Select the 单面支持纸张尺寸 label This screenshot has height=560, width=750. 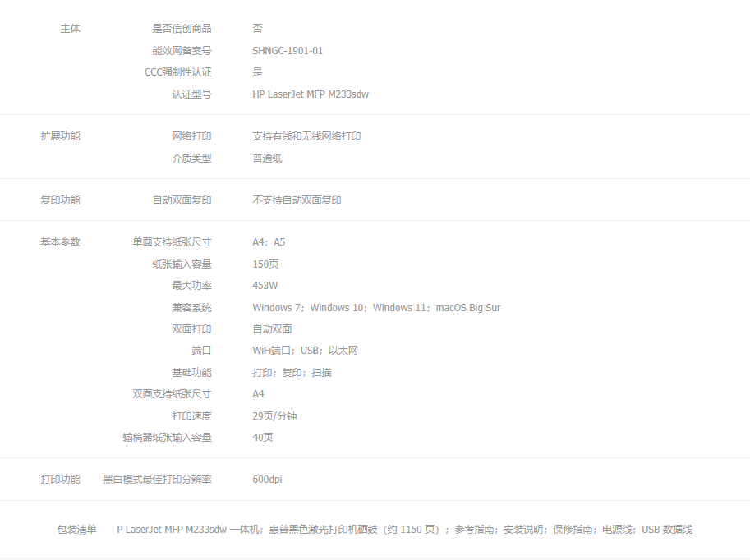coord(172,242)
